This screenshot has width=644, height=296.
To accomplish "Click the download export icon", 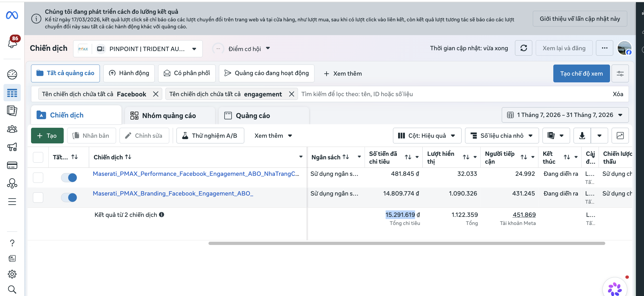I will [582, 136].
